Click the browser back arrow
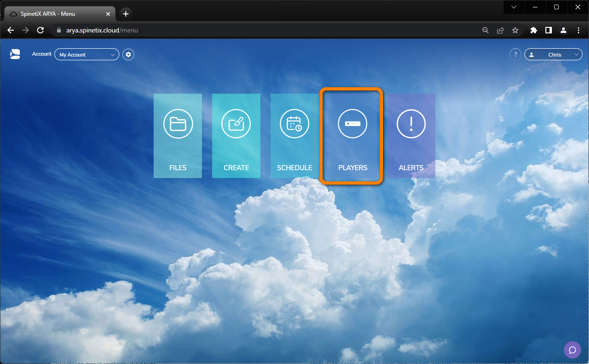Viewport: 589px width, 364px height. click(11, 30)
